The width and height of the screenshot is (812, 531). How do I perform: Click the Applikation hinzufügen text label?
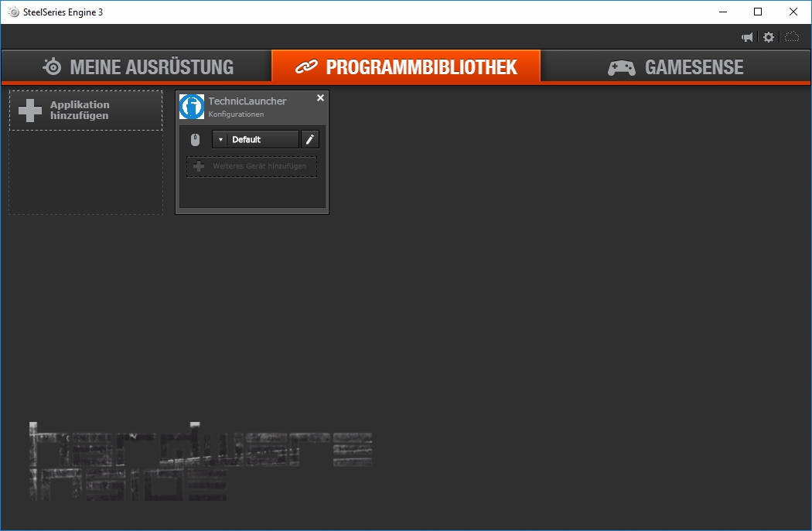pyautogui.click(x=80, y=111)
